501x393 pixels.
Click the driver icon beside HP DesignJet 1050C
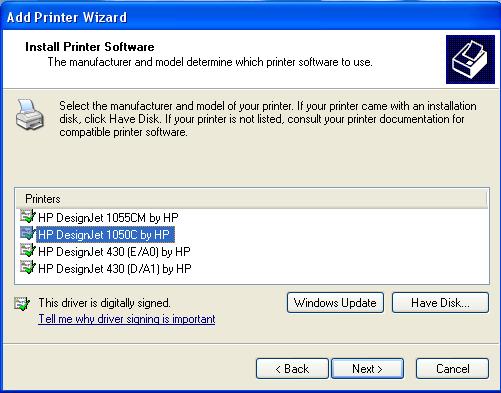point(28,234)
